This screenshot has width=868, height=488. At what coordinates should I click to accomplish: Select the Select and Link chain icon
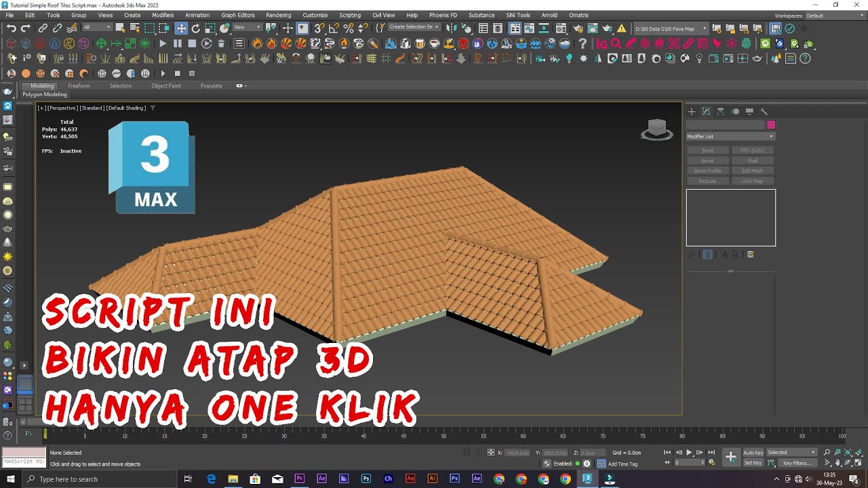coord(43,28)
